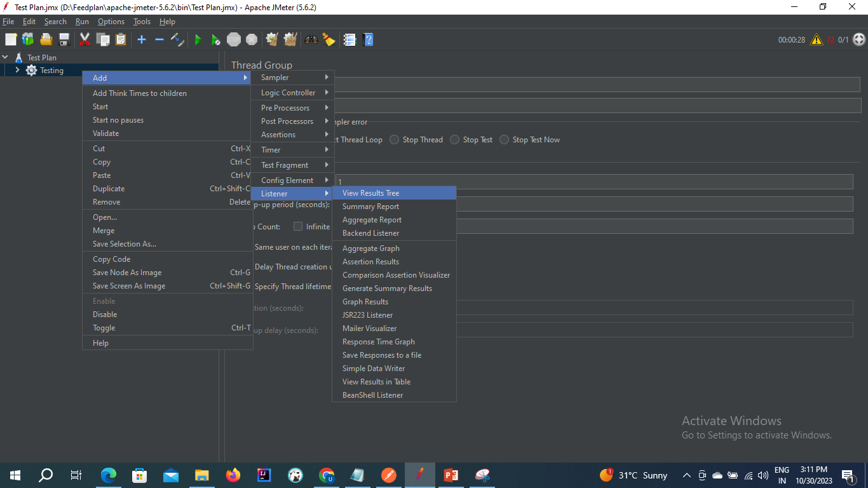Save the test plan via floppy icon

click(x=64, y=39)
